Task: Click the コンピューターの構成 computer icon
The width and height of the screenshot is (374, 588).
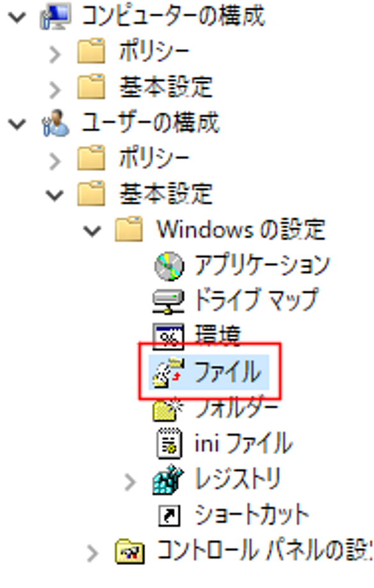Action: [x=55, y=16]
